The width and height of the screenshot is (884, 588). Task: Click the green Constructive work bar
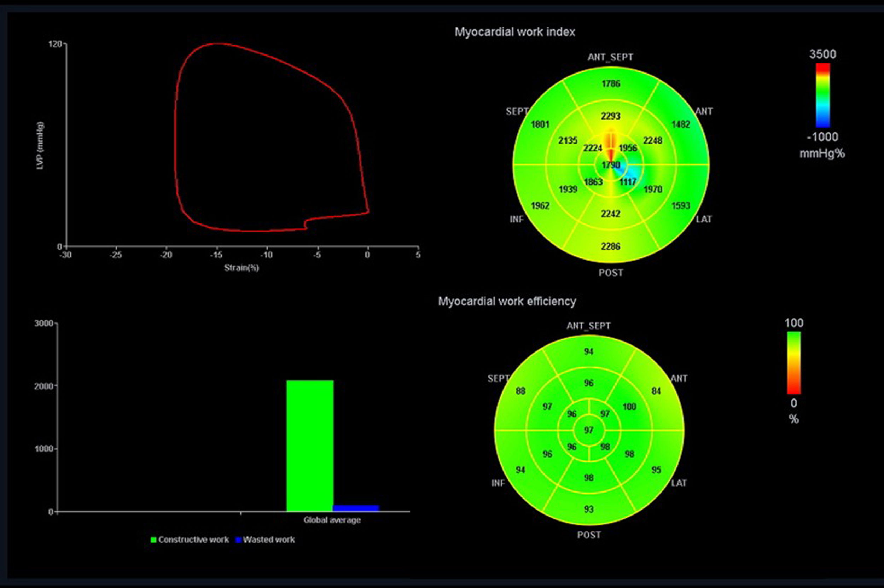pos(310,446)
